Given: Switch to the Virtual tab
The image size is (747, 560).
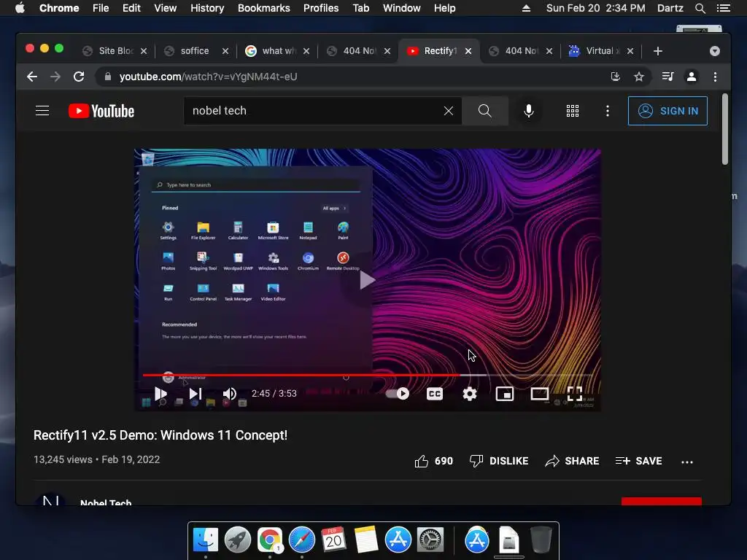Looking at the screenshot, I should [602, 51].
